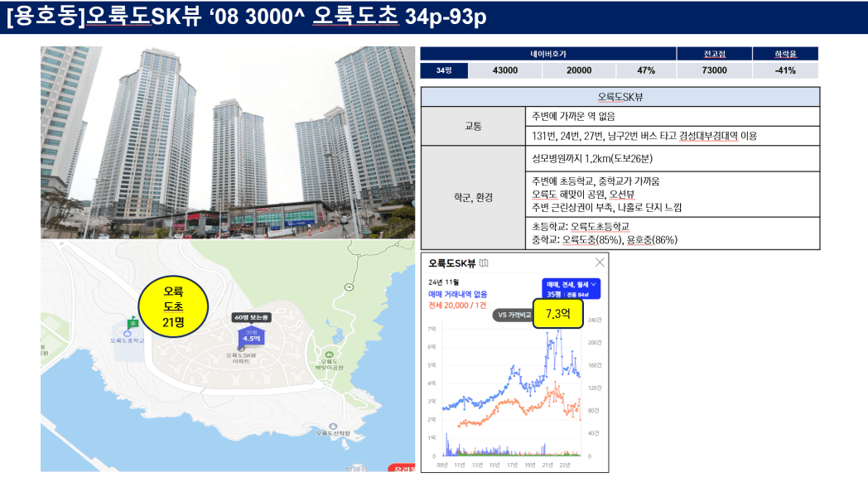This screenshot has height=487, width=868.
Task: Select the yellow 오륙도초 21명 circle
Action: point(173,306)
